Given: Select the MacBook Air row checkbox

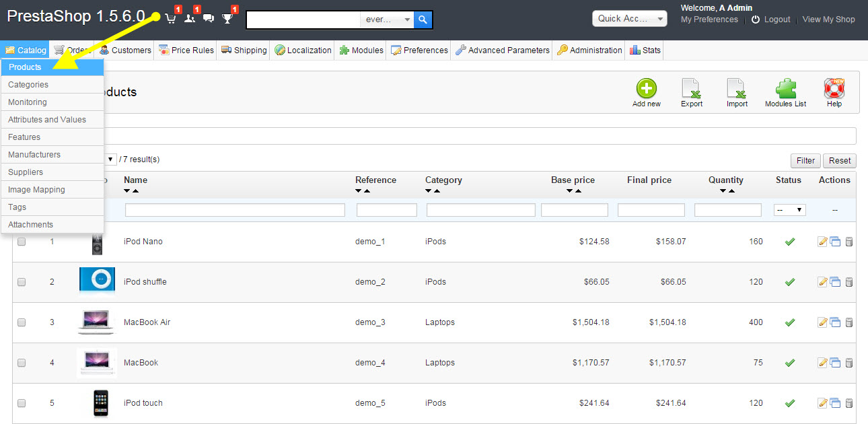Looking at the screenshot, I should point(22,322).
